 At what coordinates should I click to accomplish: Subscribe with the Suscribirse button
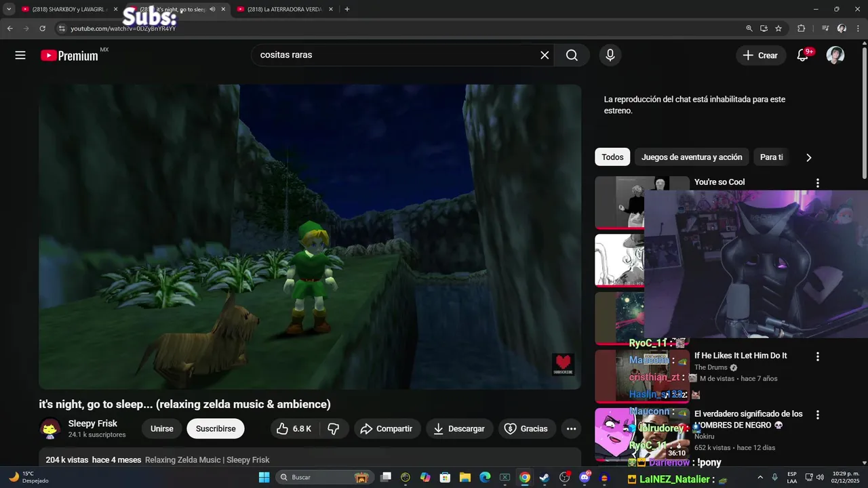216,428
